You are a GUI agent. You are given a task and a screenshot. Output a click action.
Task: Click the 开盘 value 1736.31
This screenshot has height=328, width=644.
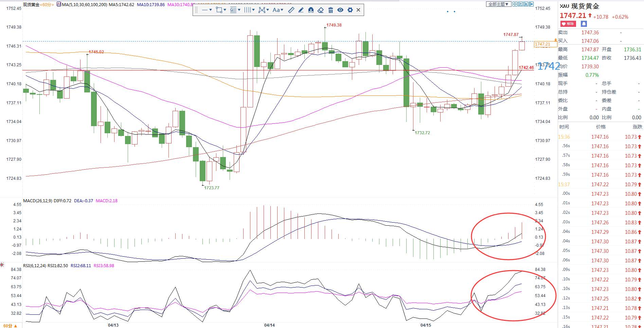(632, 50)
